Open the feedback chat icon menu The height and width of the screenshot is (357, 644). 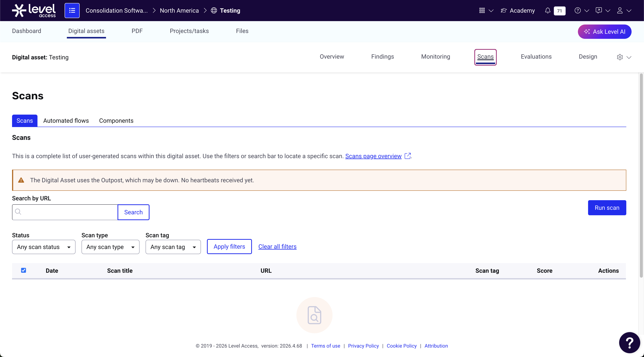tap(598, 11)
